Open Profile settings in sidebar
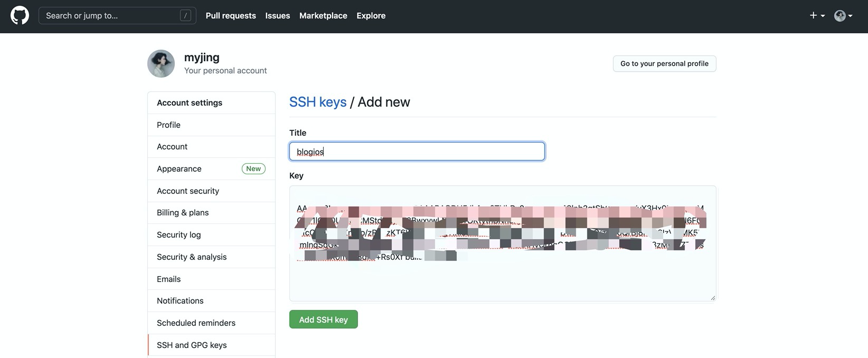 [x=211, y=125]
